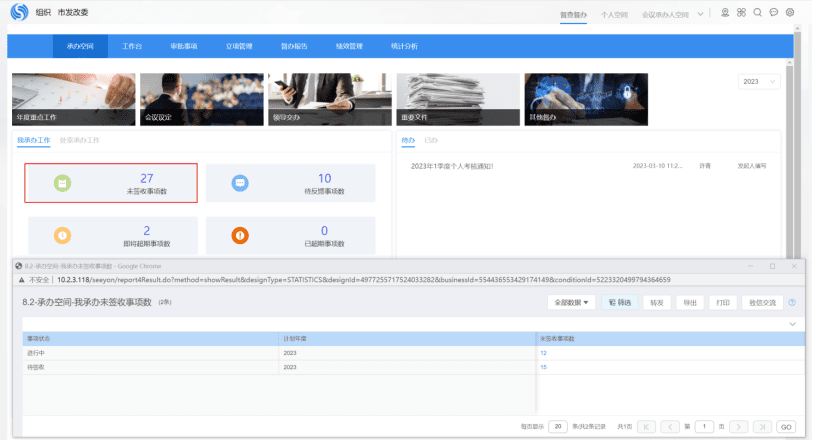Open 年度重点工作 thumbnail card
The image size is (813, 440).
pyautogui.click(x=74, y=100)
